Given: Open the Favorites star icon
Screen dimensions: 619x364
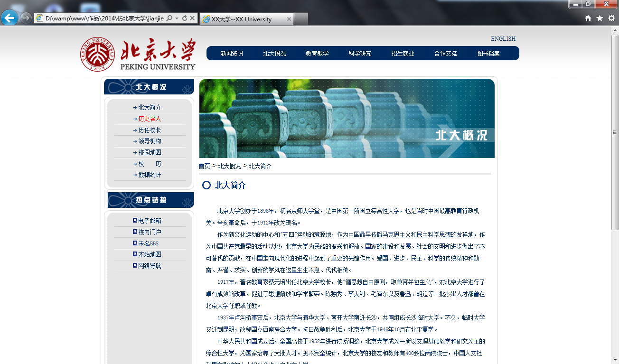Looking at the screenshot, I should [600, 19].
